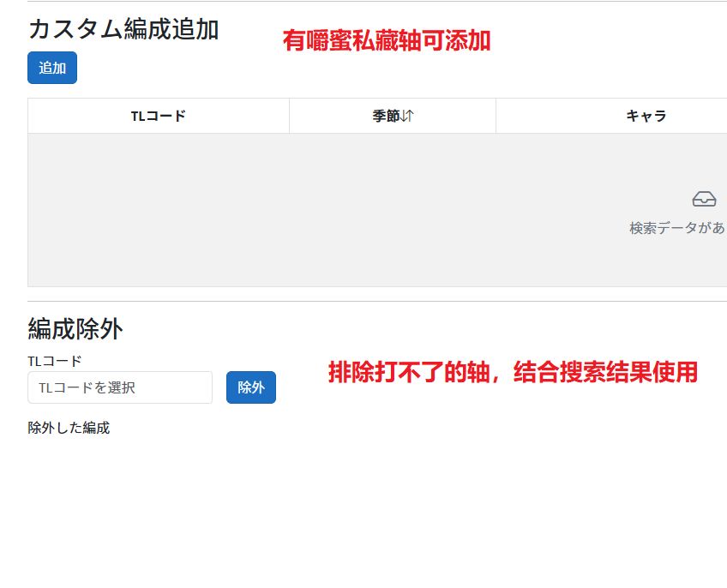Click the 検索データがあ empty message
Viewport: 727px width, 588px height.
[677, 228]
